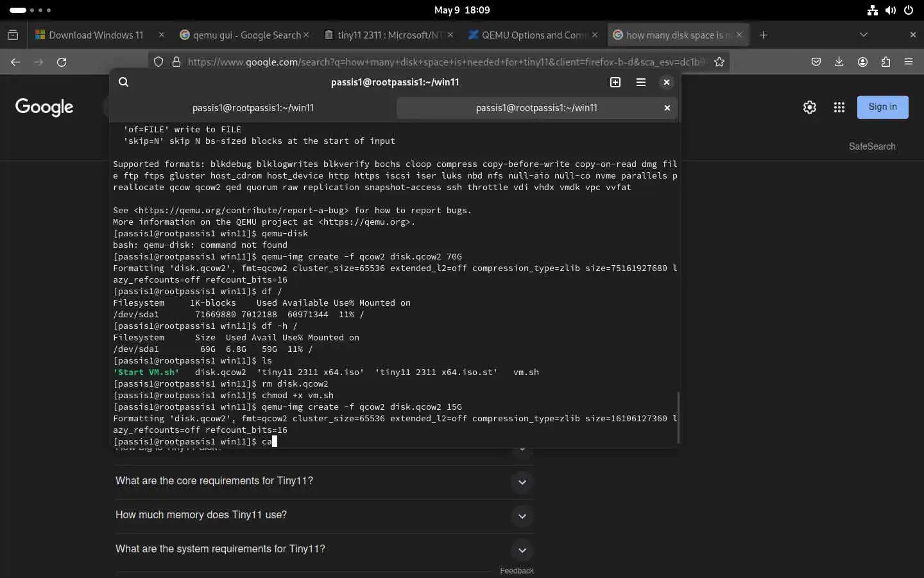Open Firefox extensions menu
Viewport: 924px width, 578px height.
tap(886, 62)
